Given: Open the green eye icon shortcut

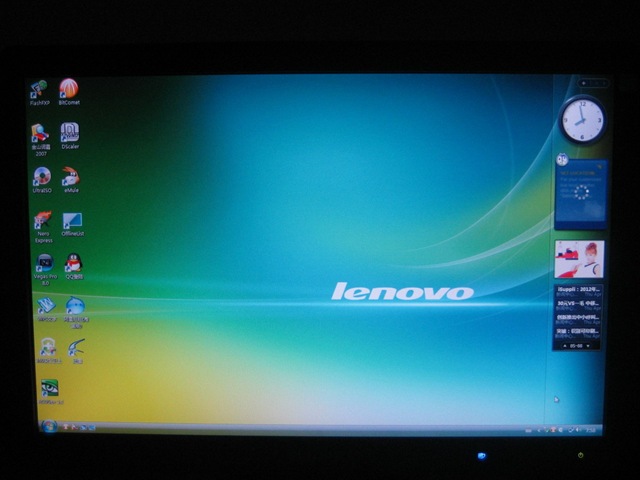Looking at the screenshot, I should 51,391.
